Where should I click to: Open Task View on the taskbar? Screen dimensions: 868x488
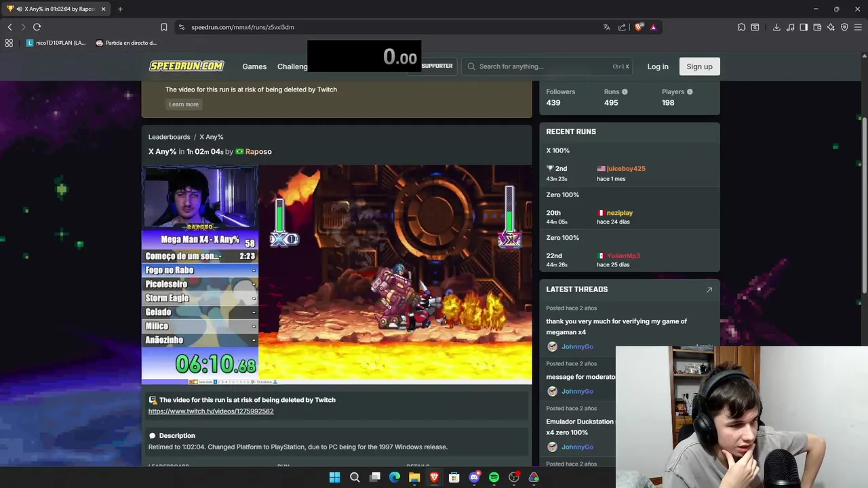[x=374, y=477]
